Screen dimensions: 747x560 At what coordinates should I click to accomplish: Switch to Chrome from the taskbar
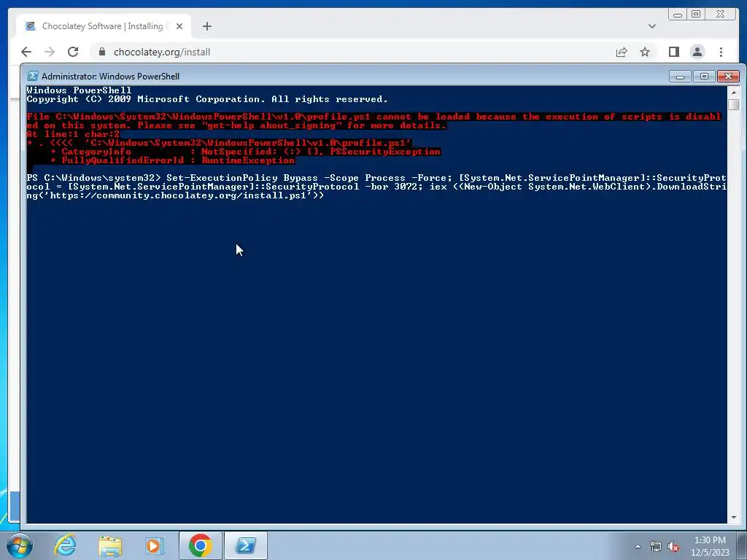pos(200,545)
